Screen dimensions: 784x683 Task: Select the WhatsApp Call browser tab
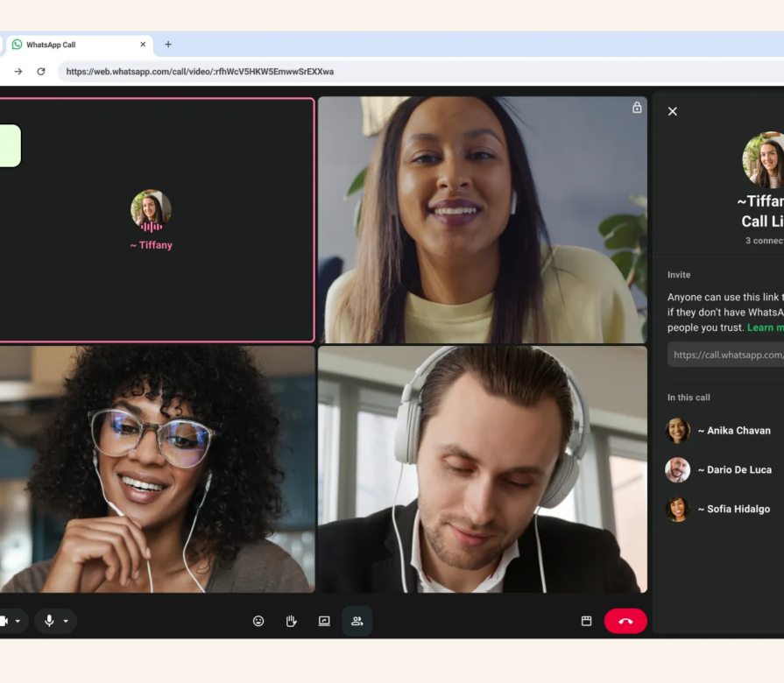point(80,45)
